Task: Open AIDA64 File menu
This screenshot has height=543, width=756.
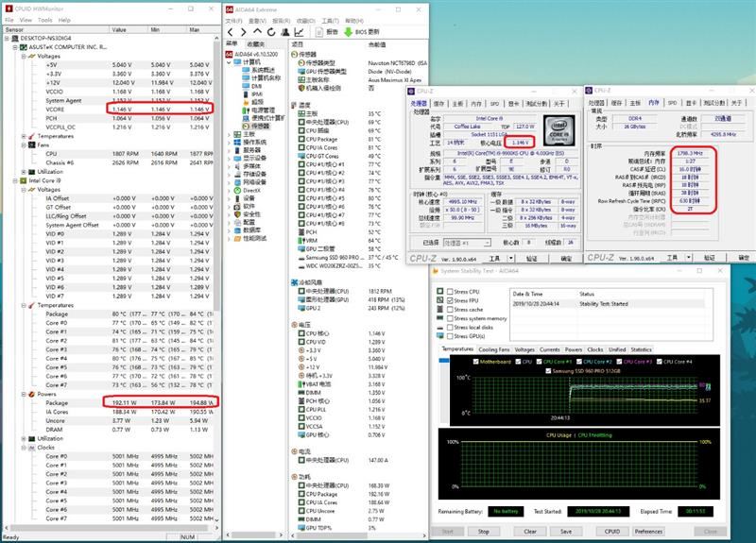Action: tap(233, 21)
